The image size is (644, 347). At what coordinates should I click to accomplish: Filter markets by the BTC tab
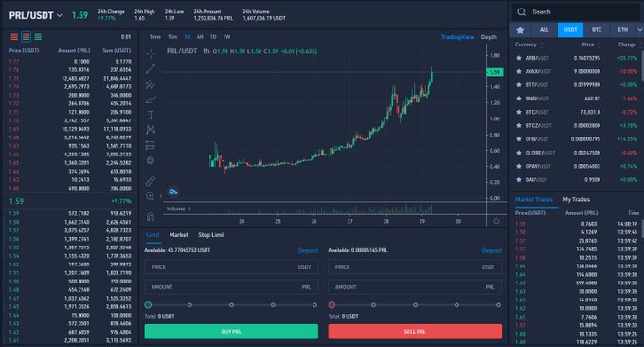pyautogui.click(x=597, y=30)
